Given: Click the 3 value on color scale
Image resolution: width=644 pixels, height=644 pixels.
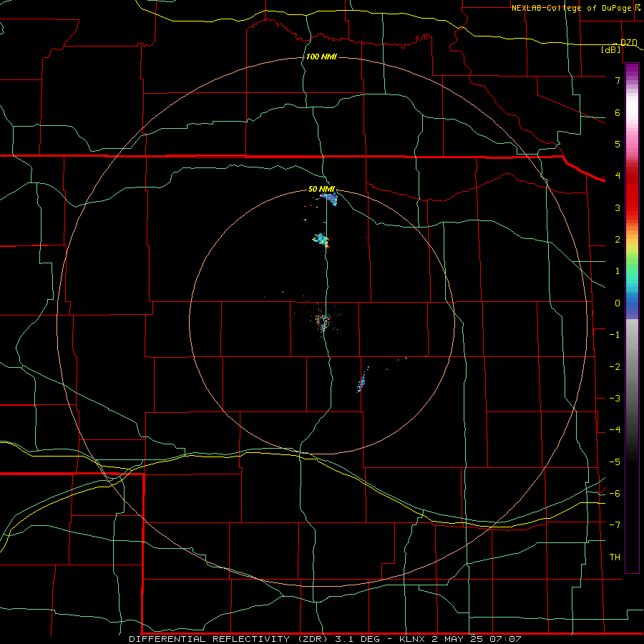Looking at the screenshot, I should 618,208.
